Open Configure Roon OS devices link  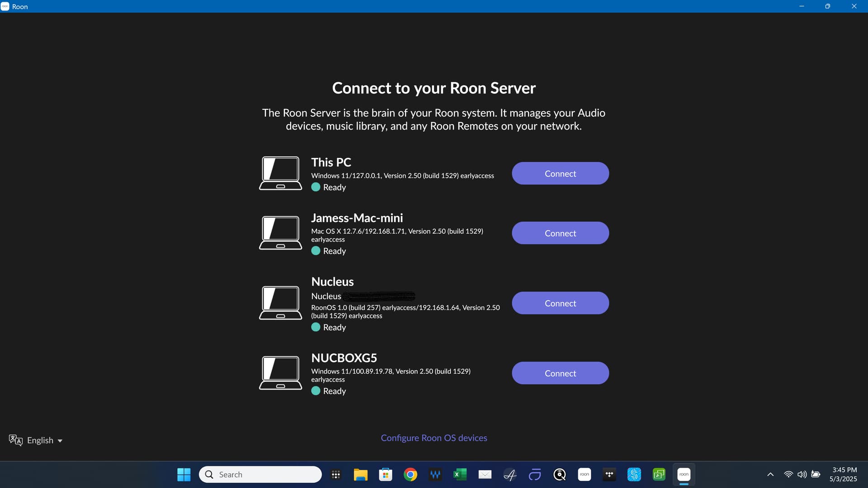click(x=434, y=438)
